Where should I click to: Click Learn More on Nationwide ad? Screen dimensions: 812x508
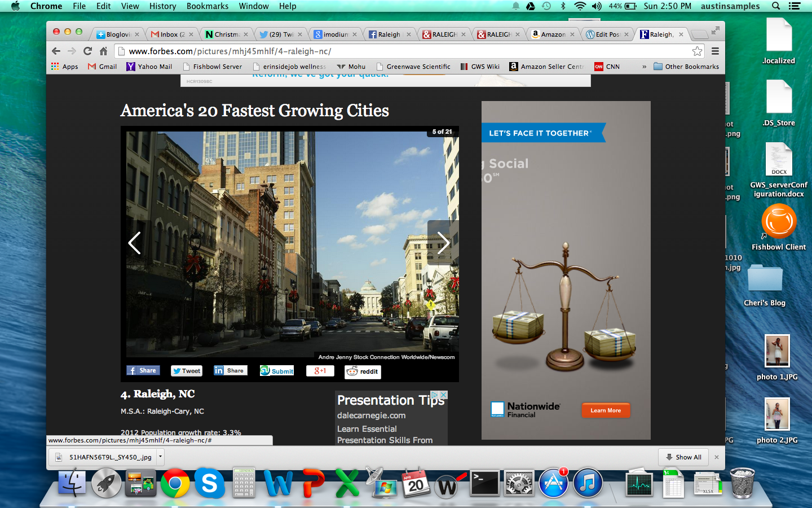tap(606, 410)
